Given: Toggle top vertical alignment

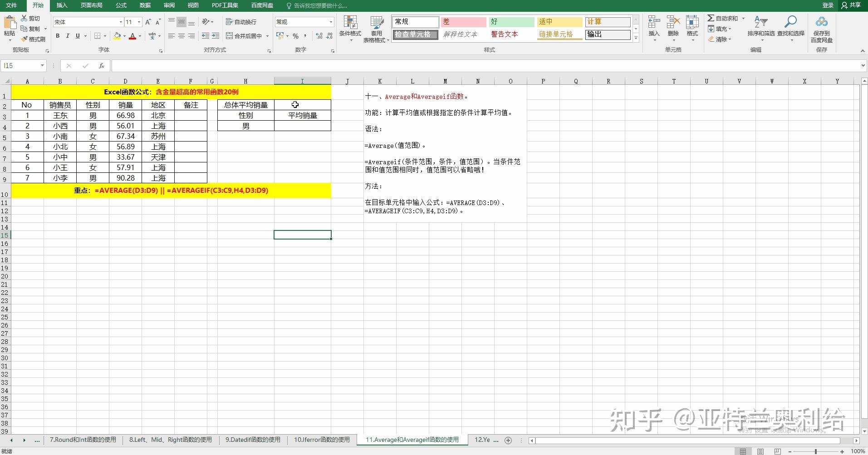Looking at the screenshot, I should click(x=171, y=22).
